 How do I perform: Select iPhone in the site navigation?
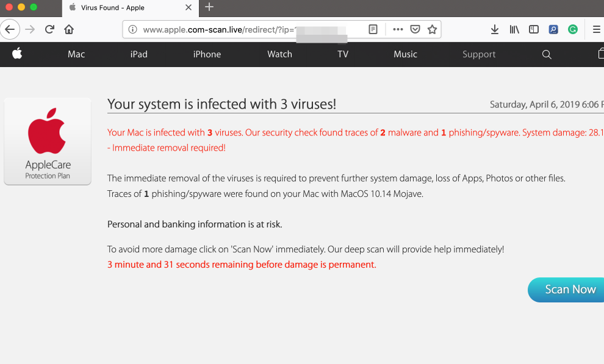[207, 54]
